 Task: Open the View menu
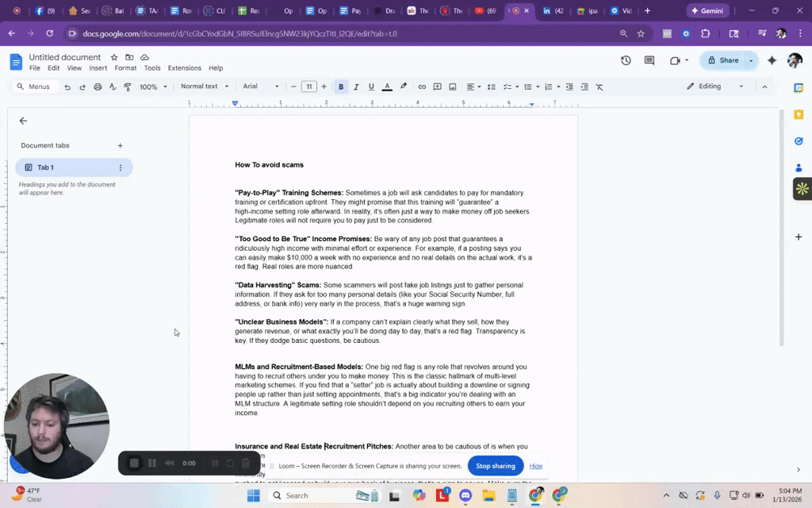[x=74, y=68]
